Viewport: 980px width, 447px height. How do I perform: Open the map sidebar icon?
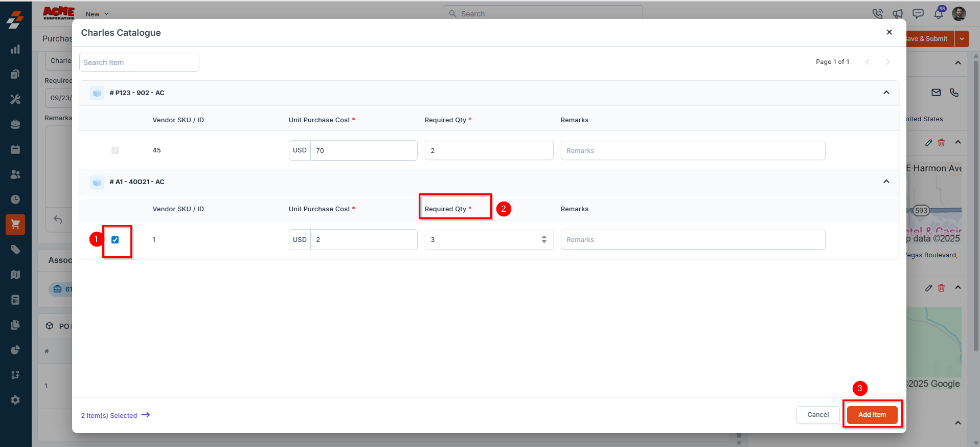click(15, 275)
